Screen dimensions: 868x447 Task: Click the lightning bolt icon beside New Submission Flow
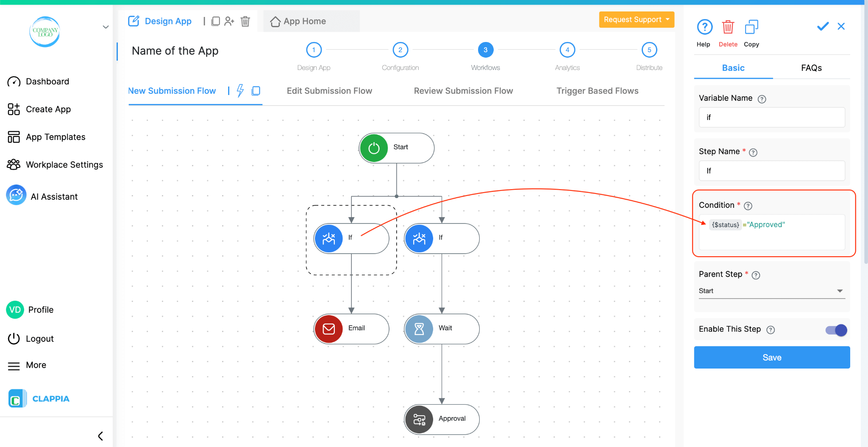coord(240,90)
